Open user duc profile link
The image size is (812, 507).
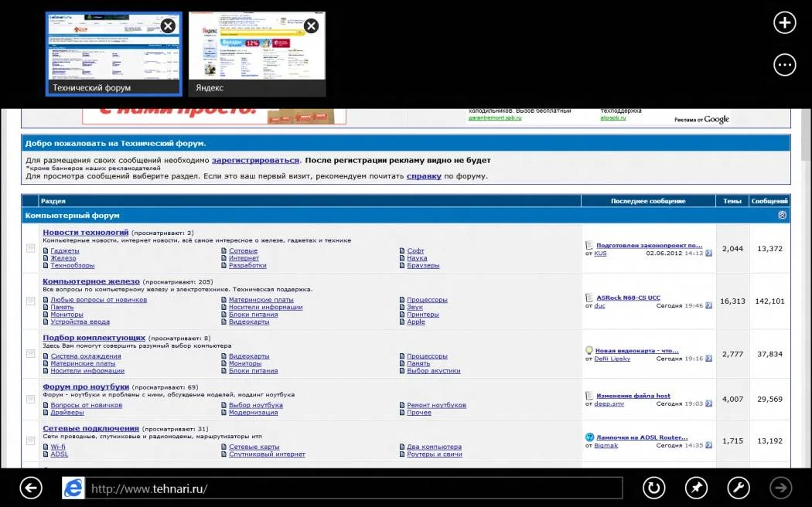click(599, 306)
